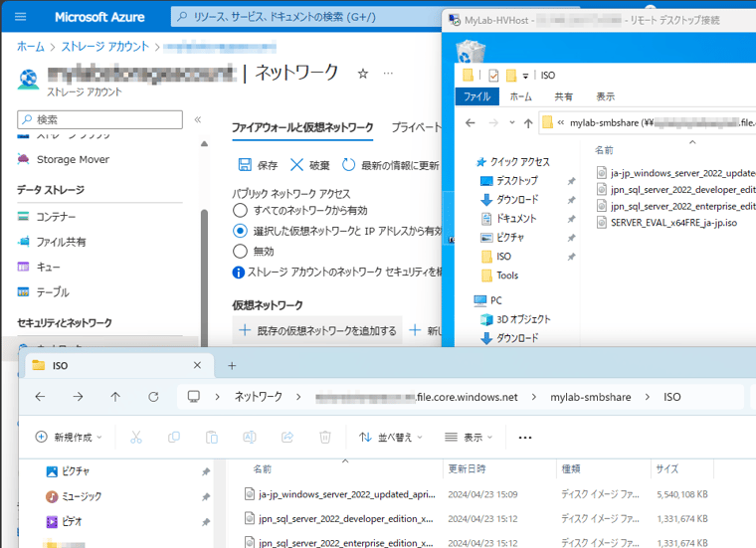Select すべてのネットワークから有効 radio option
The width and height of the screenshot is (756, 548).
click(240, 210)
